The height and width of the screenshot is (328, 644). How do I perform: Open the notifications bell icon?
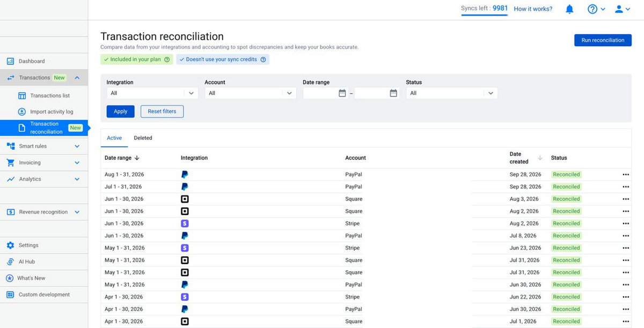pos(569,9)
